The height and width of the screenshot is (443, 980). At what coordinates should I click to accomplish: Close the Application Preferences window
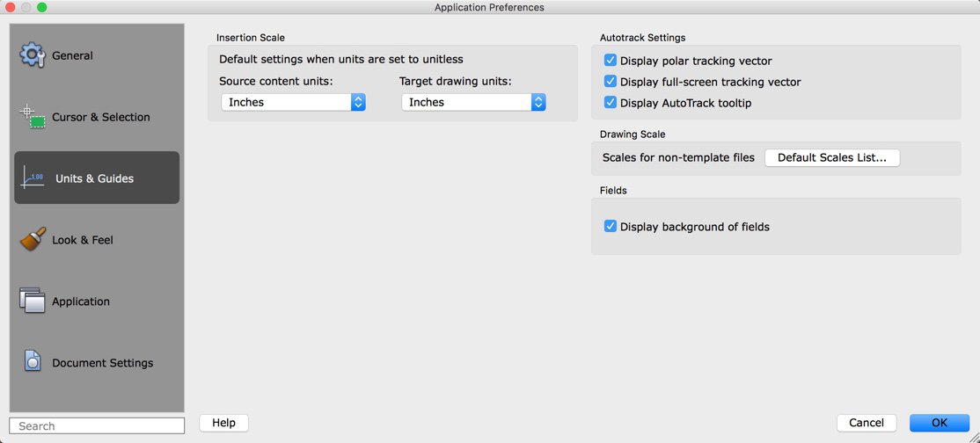click(x=11, y=7)
